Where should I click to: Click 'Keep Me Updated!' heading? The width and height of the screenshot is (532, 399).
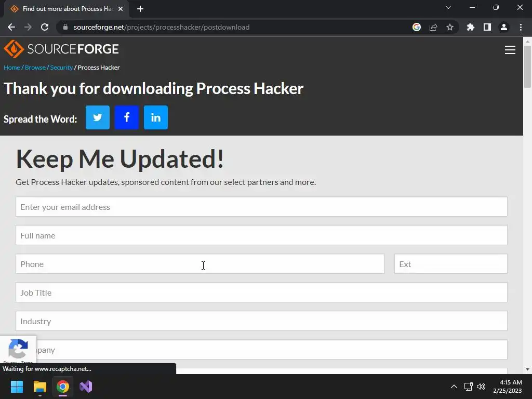pos(120,158)
